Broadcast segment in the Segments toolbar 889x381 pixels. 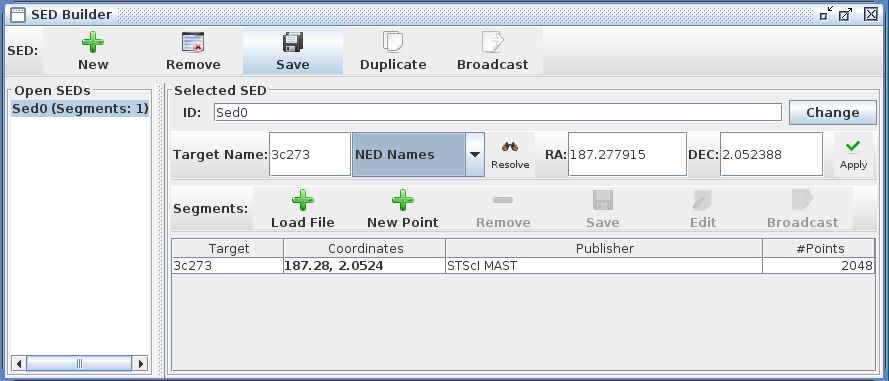[x=802, y=209]
